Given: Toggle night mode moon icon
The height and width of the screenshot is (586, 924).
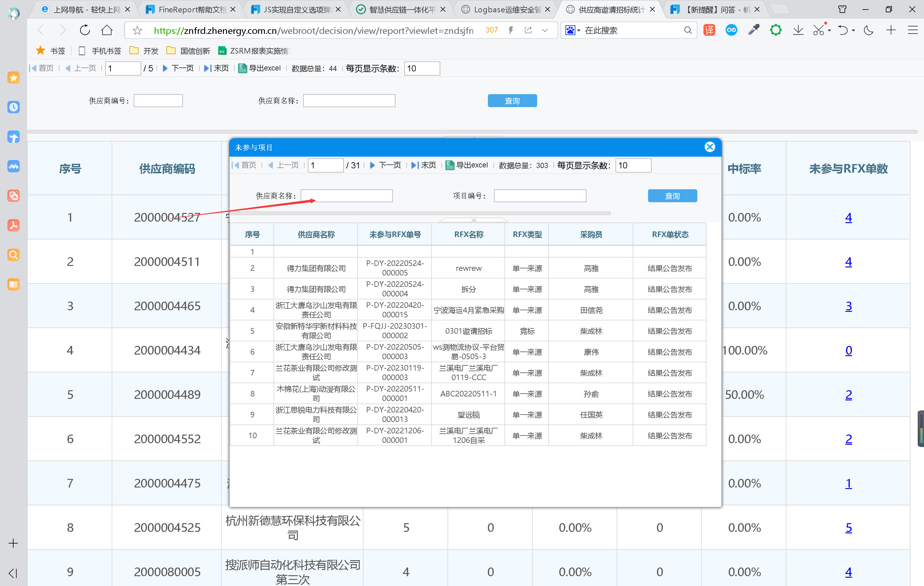Looking at the screenshot, I should pos(869,30).
